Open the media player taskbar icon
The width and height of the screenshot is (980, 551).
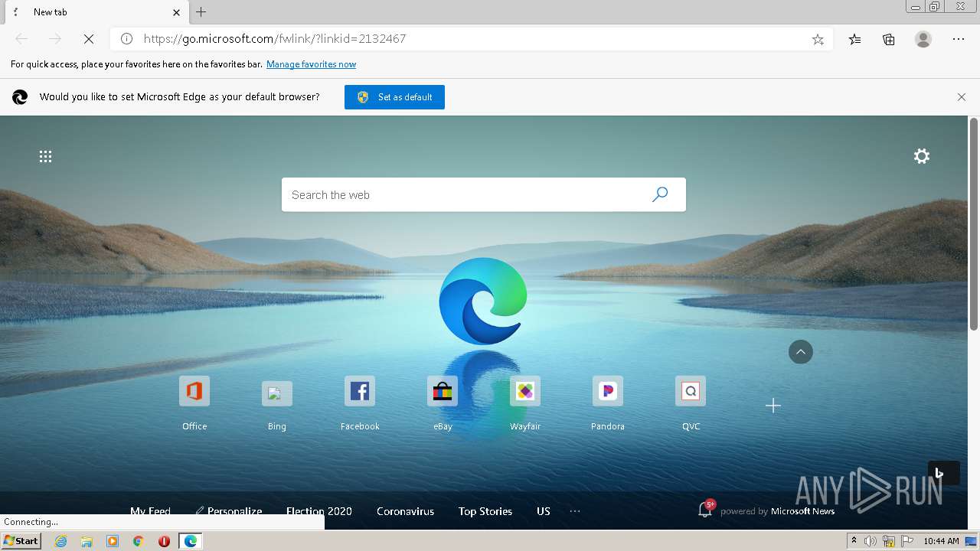tap(113, 541)
